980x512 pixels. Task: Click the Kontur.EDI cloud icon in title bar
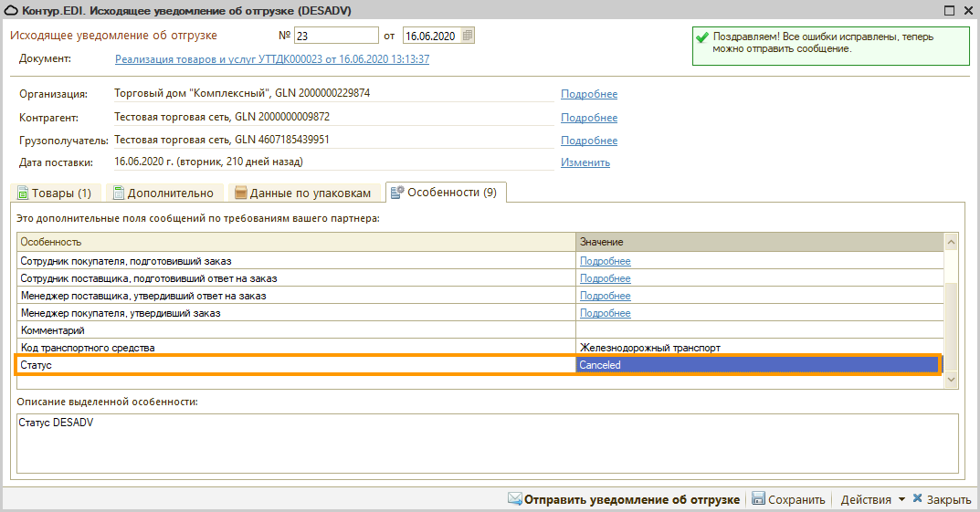[11, 10]
